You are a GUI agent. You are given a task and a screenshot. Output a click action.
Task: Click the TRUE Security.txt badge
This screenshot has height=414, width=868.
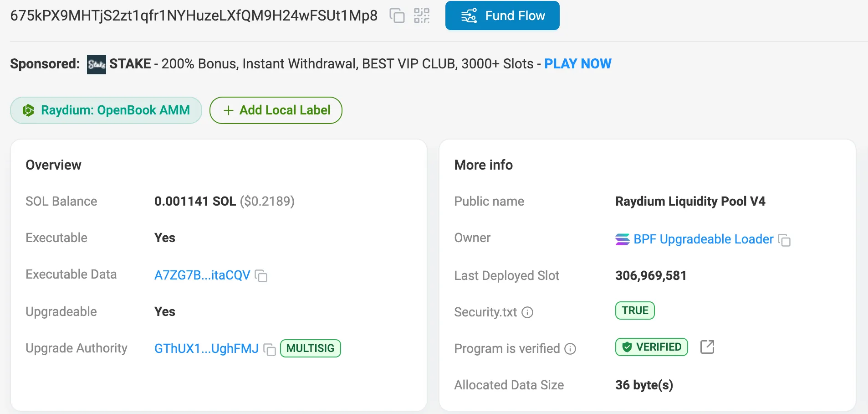[635, 310]
